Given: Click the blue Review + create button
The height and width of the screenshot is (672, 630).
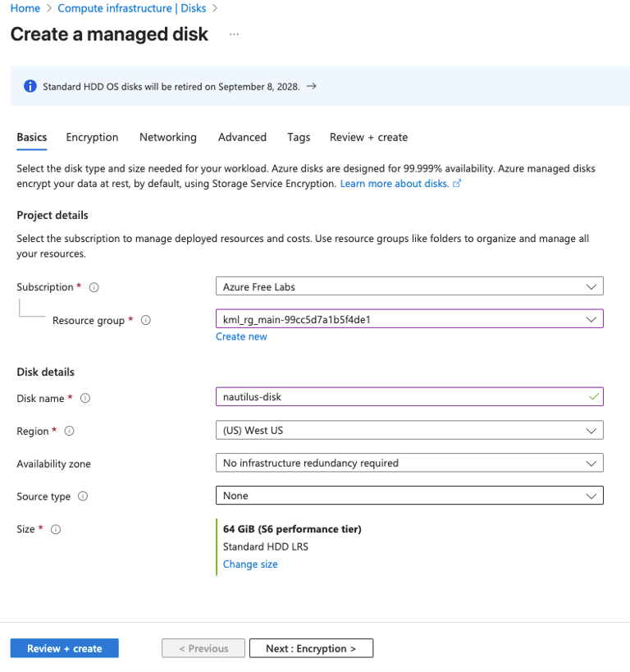Looking at the screenshot, I should [x=65, y=648].
